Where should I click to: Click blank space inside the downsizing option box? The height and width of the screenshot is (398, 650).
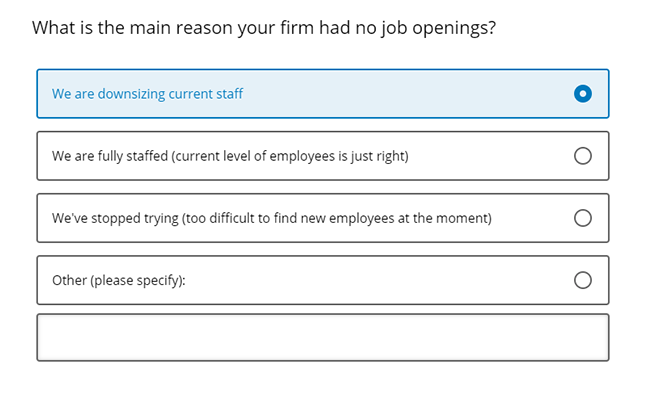click(x=406, y=94)
